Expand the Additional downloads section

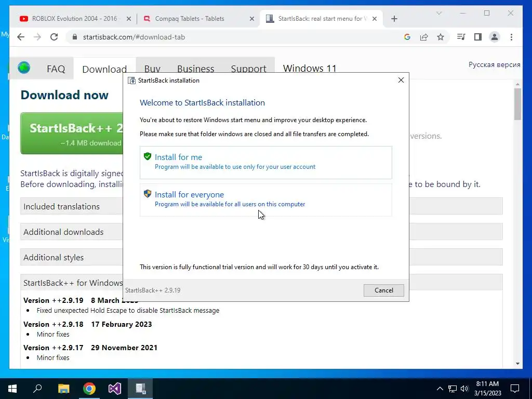pos(72,232)
